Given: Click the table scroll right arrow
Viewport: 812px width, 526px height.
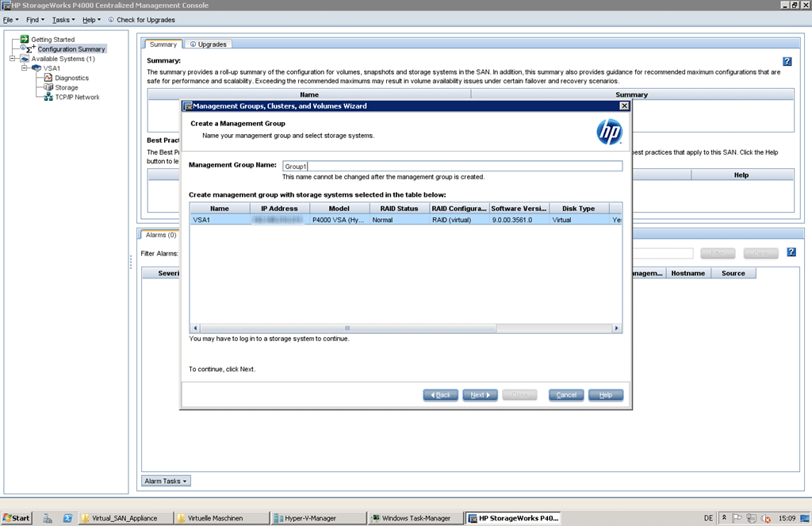Looking at the screenshot, I should coord(616,328).
